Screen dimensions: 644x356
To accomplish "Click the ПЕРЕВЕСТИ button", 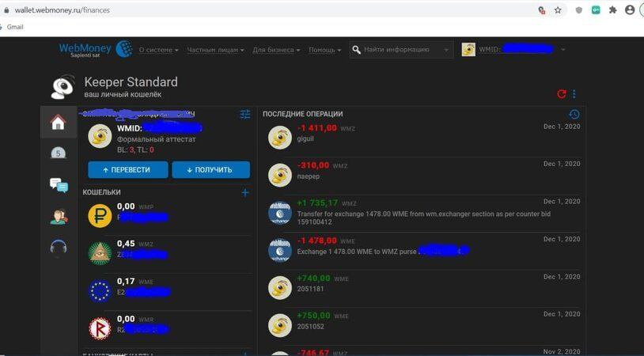I will coord(127,169).
